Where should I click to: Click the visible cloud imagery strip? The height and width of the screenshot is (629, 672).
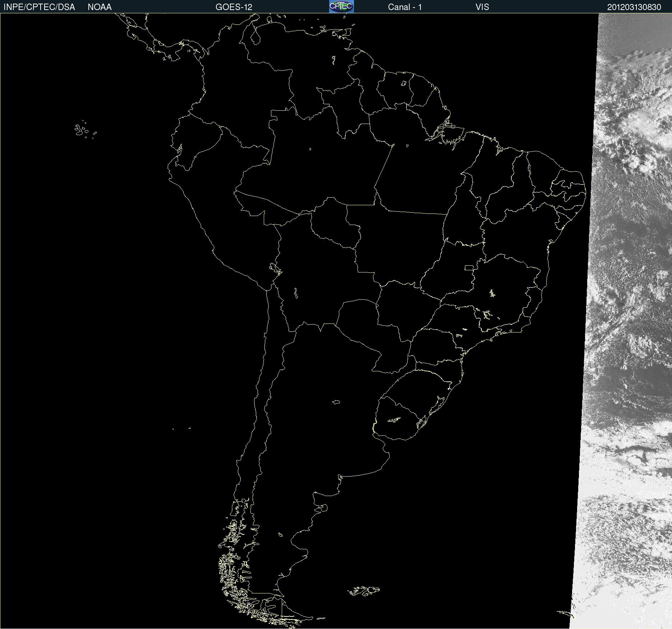point(627,321)
